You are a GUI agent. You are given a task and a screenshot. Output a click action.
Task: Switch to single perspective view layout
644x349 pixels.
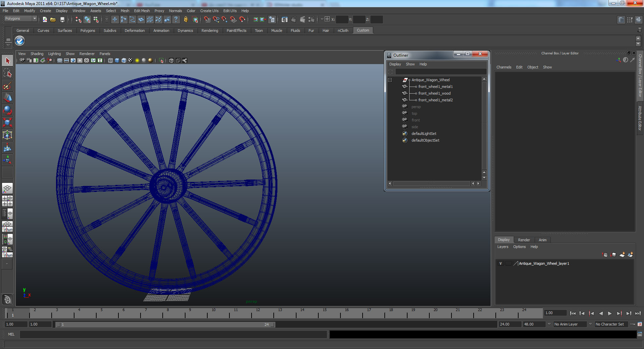coord(7,188)
